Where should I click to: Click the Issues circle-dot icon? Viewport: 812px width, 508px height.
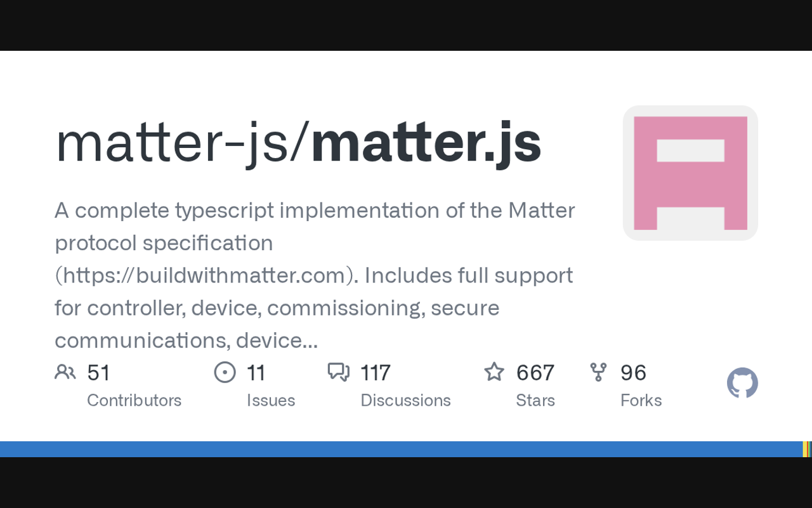(x=225, y=372)
